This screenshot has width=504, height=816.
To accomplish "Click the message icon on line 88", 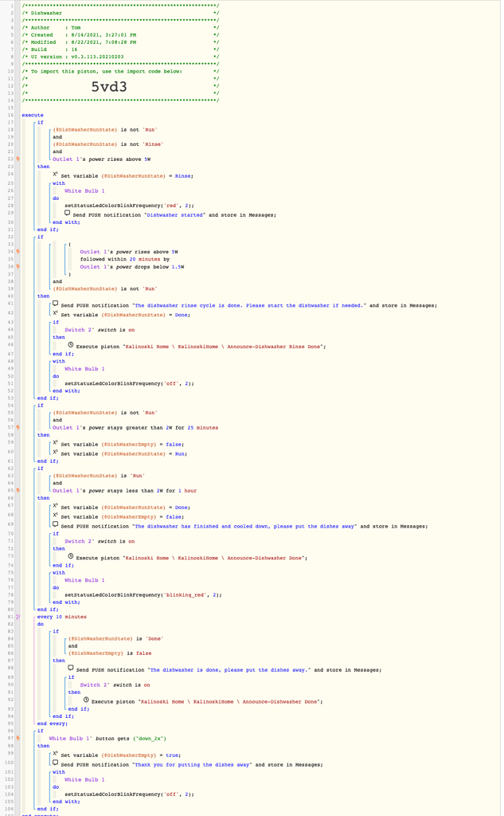I will click(71, 669).
